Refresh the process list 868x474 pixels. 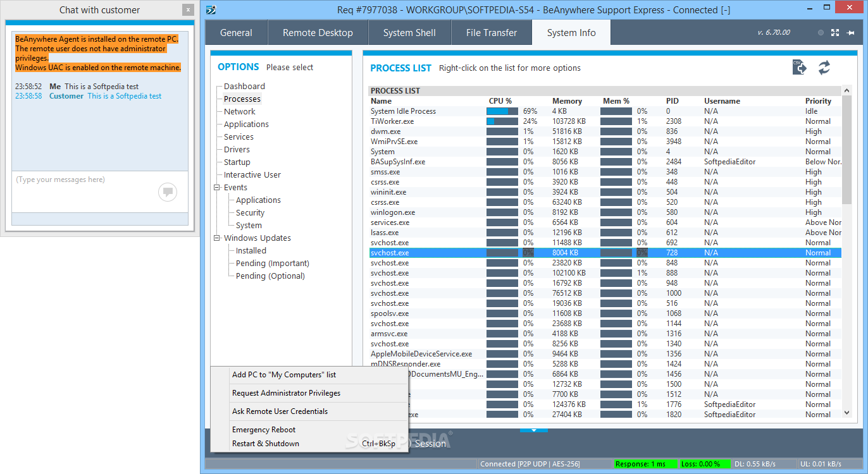point(824,68)
